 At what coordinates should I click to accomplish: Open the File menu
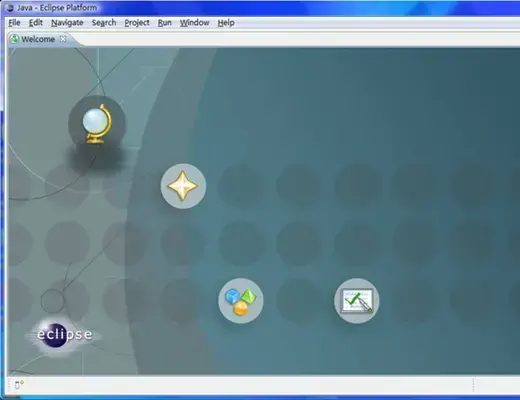pos(14,23)
